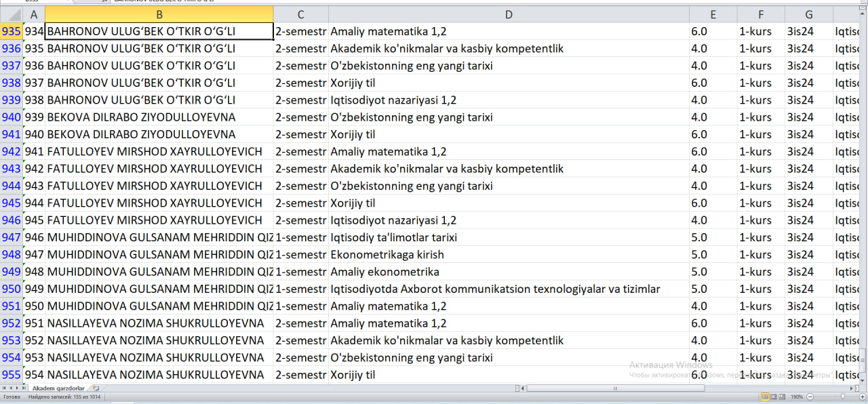868x404 pixels.
Task: Click cell with number 950
Action: pos(34,306)
